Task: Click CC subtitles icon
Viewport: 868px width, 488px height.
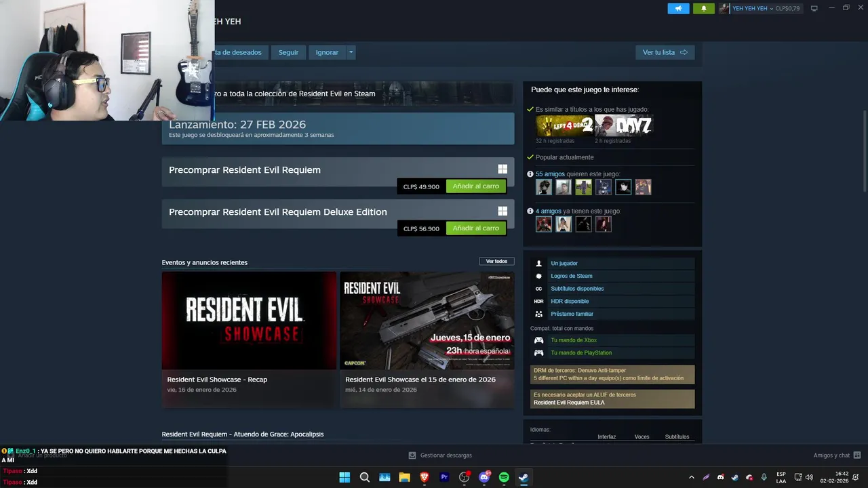Action: [x=539, y=289]
